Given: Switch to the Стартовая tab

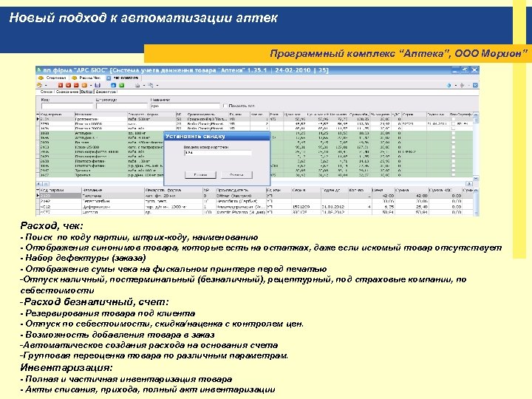Looking at the screenshot, I should 52,78.
